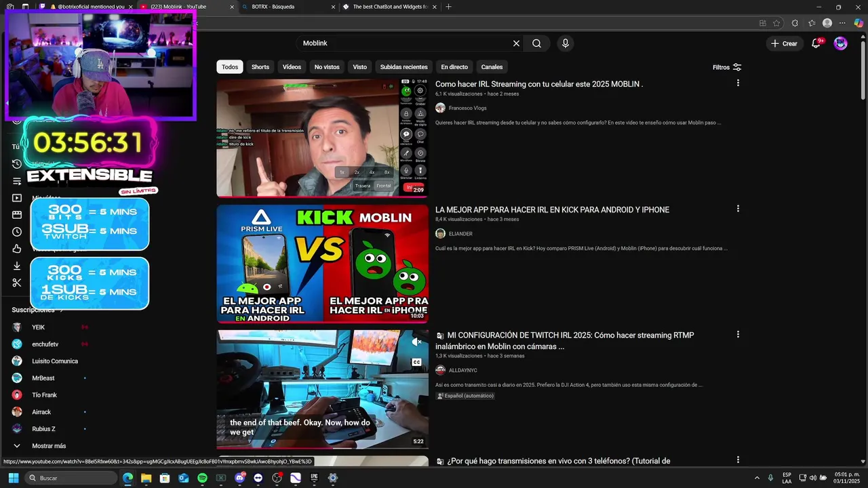Image resolution: width=868 pixels, height=488 pixels.
Task: Visit the ALLDAYNYC channel link
Action: point(462,371)
